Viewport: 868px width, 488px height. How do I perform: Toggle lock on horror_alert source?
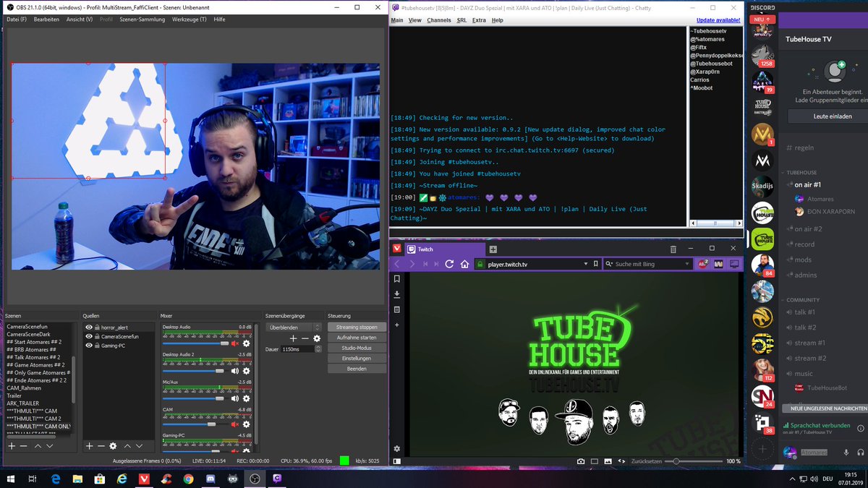click(x=97, y=327)
